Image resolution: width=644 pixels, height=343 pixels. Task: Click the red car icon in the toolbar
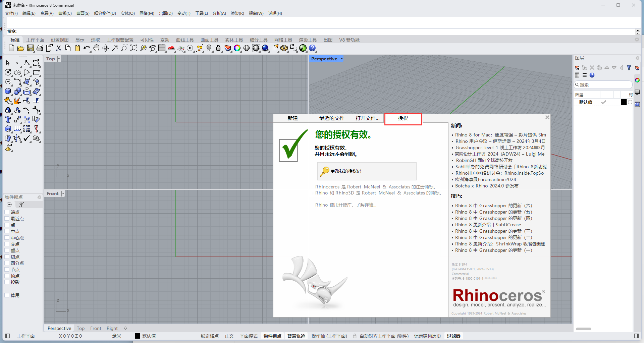(171, 48)
